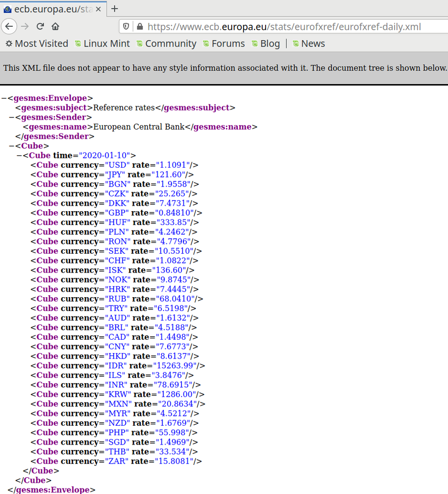The width and height of the screenshot is (448, 494).
Task: Open the Community bookmark
Action: point(166,44)
